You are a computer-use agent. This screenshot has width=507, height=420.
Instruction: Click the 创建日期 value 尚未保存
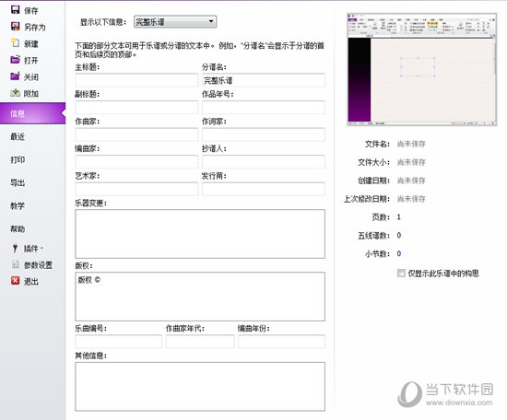tap(411, 181)
